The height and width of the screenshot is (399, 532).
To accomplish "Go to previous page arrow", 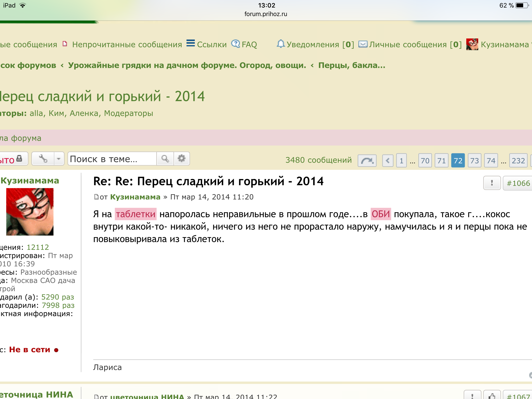I will 388,161.
